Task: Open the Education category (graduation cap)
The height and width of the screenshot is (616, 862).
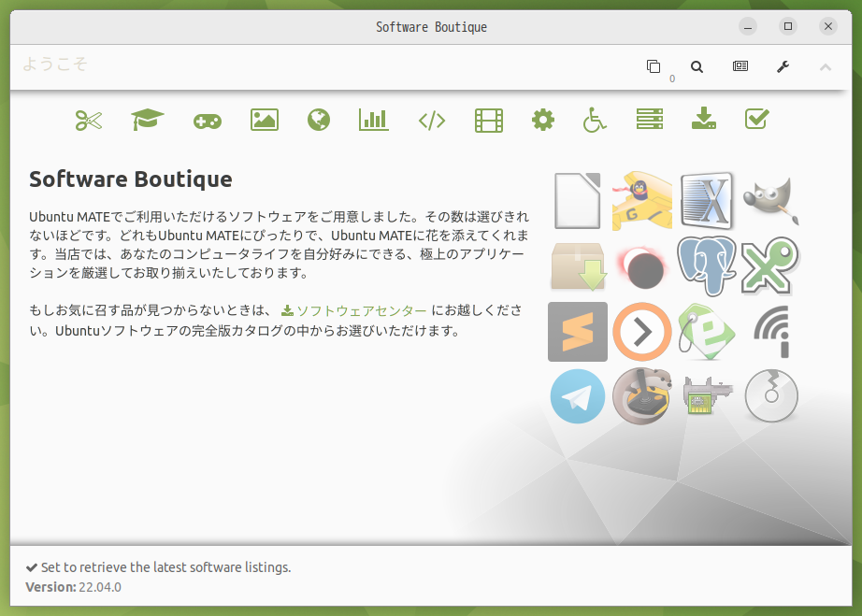Action: point(148,120)
